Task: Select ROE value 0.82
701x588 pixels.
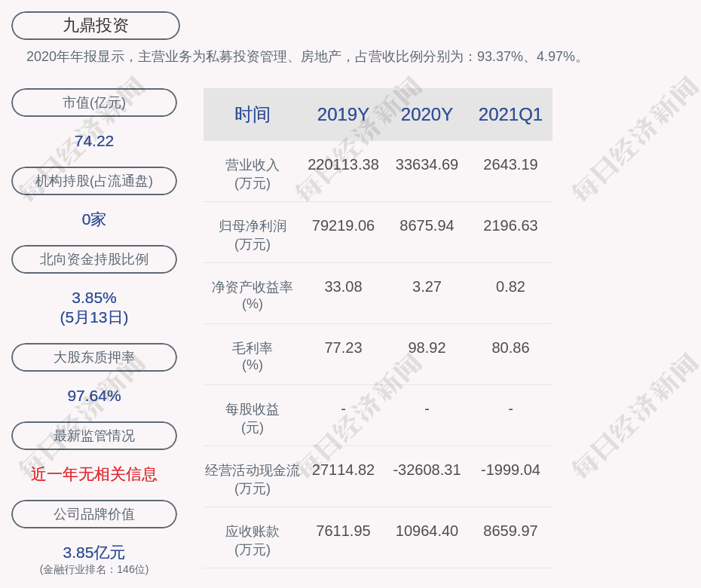Action: coord(510,286)
